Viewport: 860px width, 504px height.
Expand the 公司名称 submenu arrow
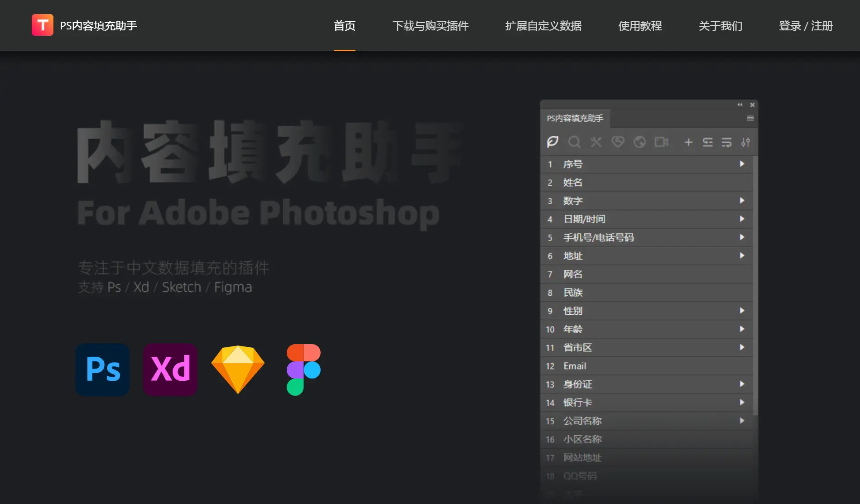click(x=742, y=421)
